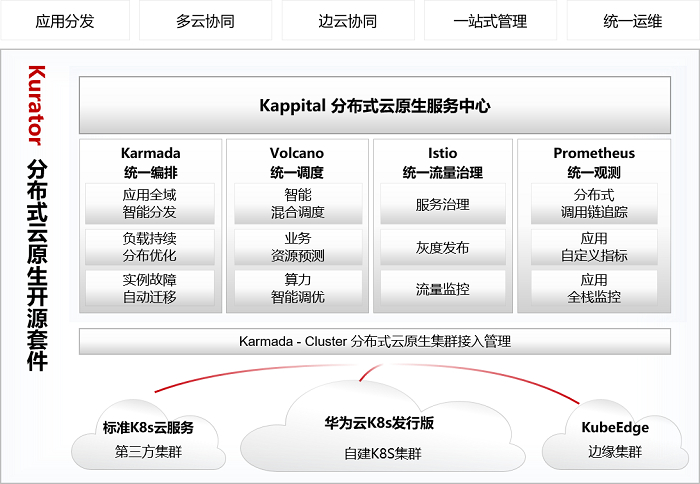Click the Karmada - Cluster 集群接入管理 bar

click(x=375, y=342)
